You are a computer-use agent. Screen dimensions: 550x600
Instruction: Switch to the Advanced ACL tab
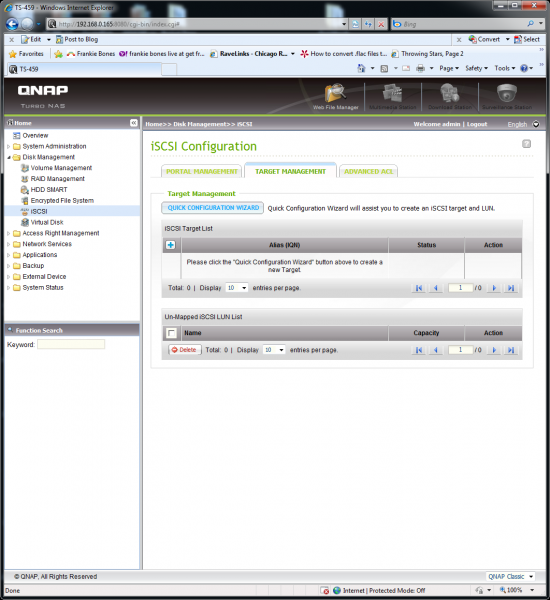click(x=369, y=171)
